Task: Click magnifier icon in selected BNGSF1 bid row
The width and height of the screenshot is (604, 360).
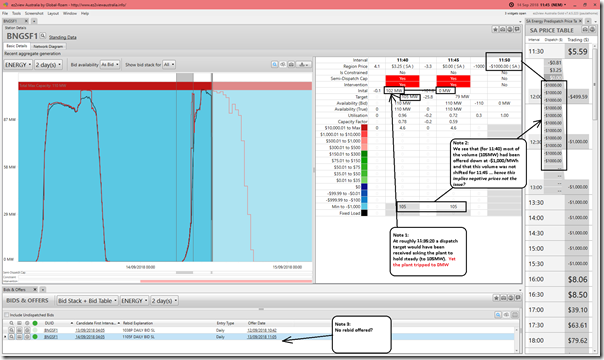Action: (12, 337)
